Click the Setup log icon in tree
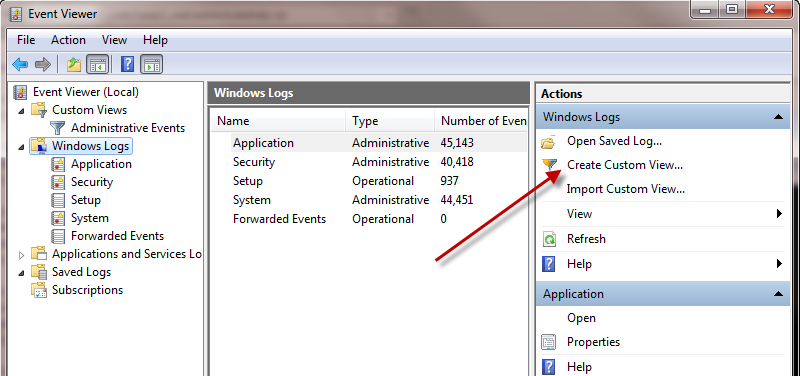Screen dimensions: 800x376 point(58,200)
